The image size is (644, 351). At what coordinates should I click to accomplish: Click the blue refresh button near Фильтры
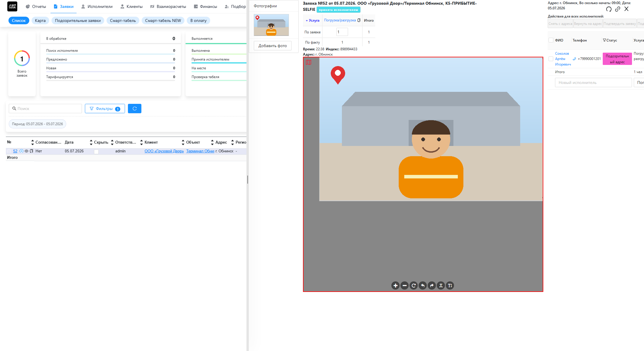point(135,109)
